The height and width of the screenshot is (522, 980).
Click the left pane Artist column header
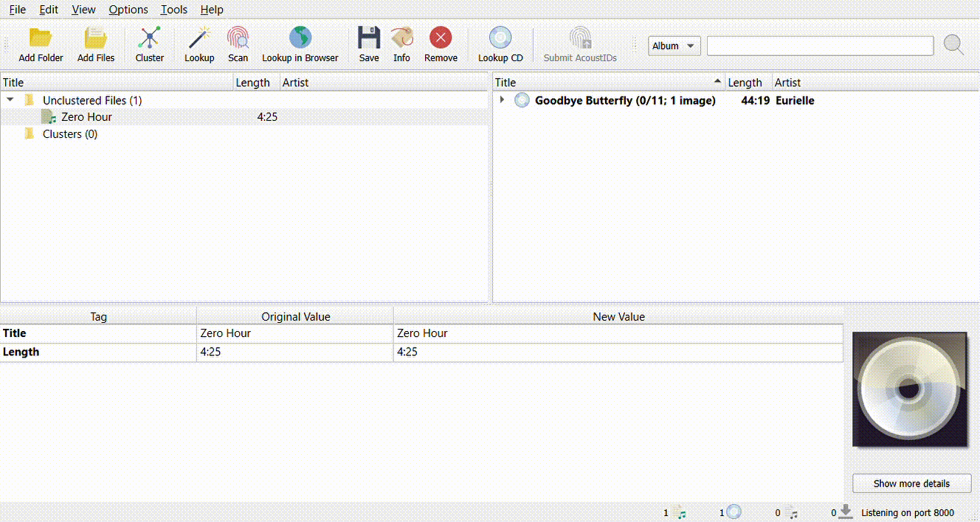(x=384, y=83)
